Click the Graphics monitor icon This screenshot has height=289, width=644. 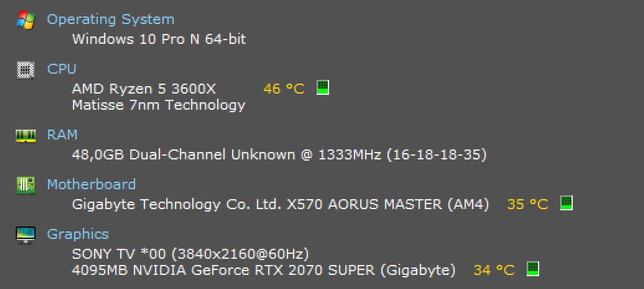pyautogui.click(x=26, y=235)
